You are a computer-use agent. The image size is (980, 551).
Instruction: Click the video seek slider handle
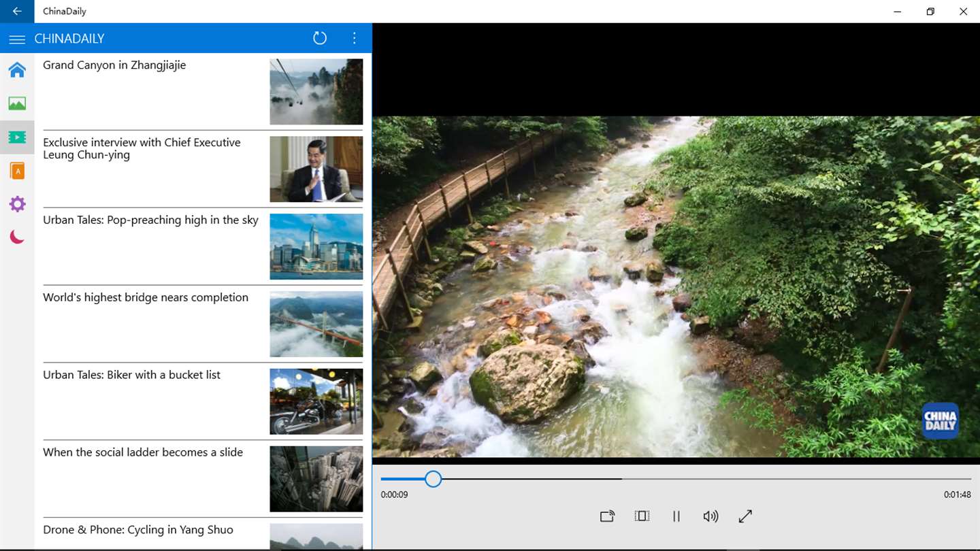click(433, 479)
